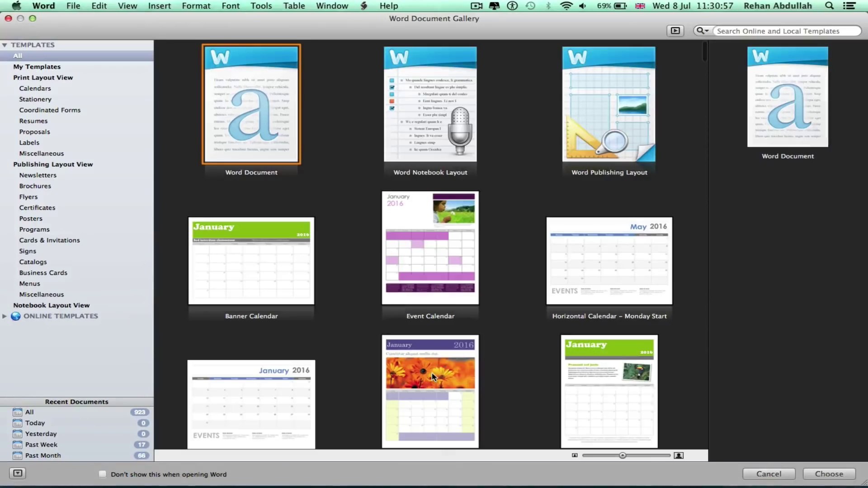Open the Table menu
This screenshot has height=488, width=868.
tap(294, 6)
